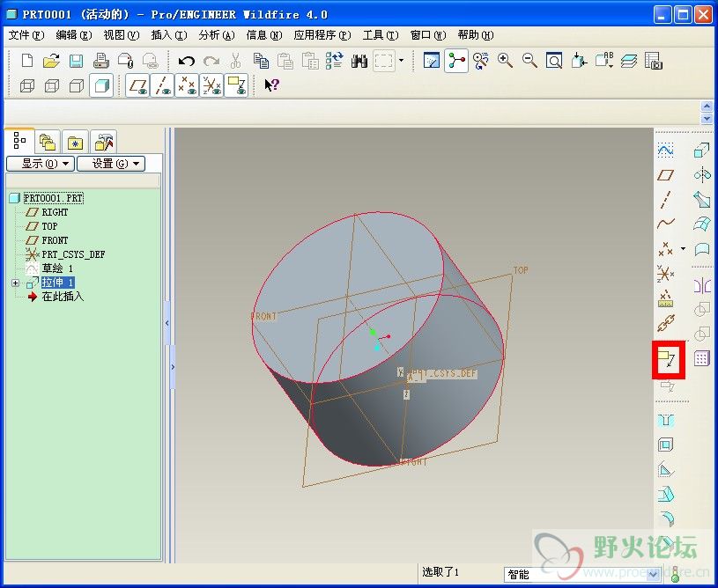Click the Copy icon in the toolbar
Viewport: 718px width, 588px height.
[x=261, y=61]
